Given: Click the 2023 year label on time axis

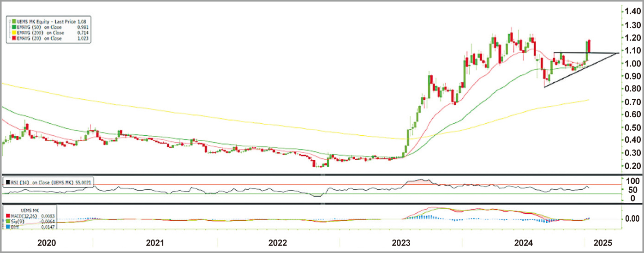Looking at the screenshot, I should coord(401,243).
